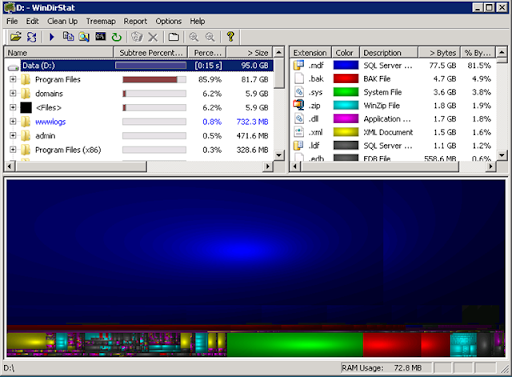Expand the domains folder node
This screenshot has width=512, height=377.
pos(13,93)
